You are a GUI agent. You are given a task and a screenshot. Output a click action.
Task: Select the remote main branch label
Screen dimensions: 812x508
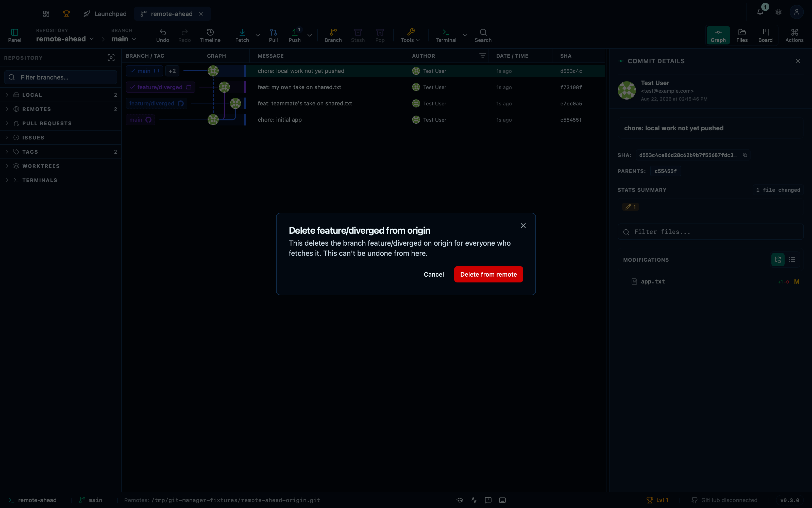coord(140,120)
